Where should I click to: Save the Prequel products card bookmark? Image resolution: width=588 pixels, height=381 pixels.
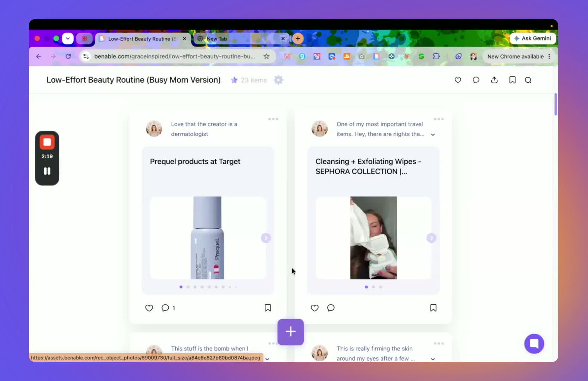pyautogui.click(x=268, y=308)
